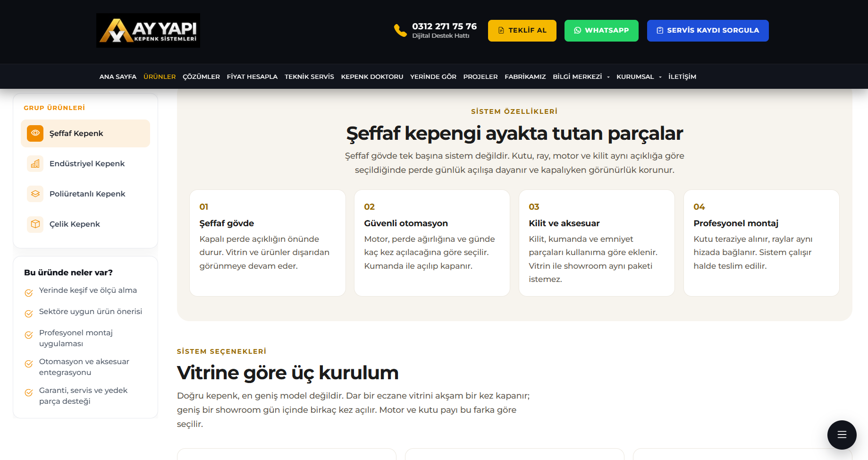Open the Fabrikamız menu item
The image size is (868, 460).
[525, 77]
